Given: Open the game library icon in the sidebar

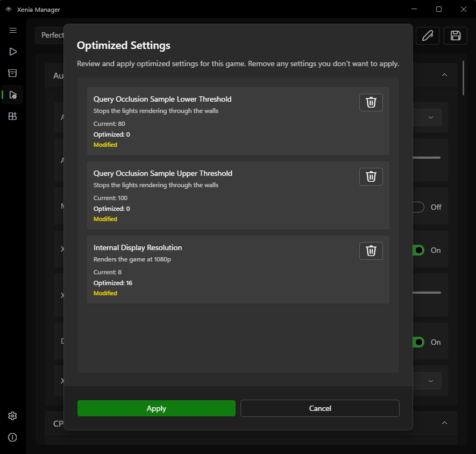Looking at the screenshot, I should (x=13, y=73).
